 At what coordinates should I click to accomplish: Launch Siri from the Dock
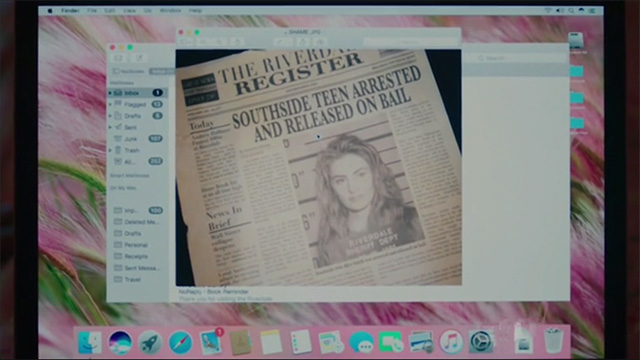click(x=120, y=342)
